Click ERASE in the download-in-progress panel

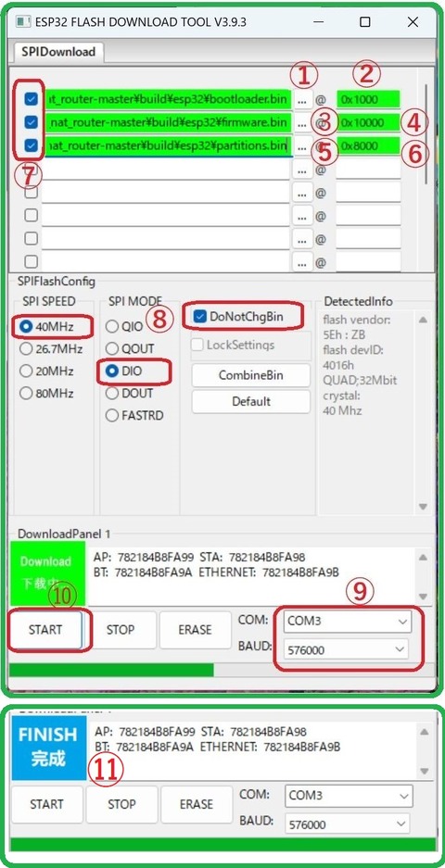(195, 630)
